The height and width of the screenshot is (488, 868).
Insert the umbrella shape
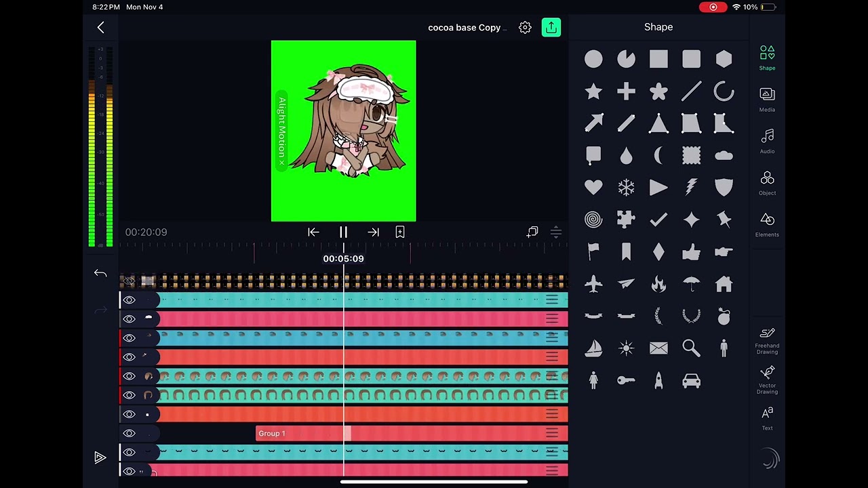click(x=691, y=284)
